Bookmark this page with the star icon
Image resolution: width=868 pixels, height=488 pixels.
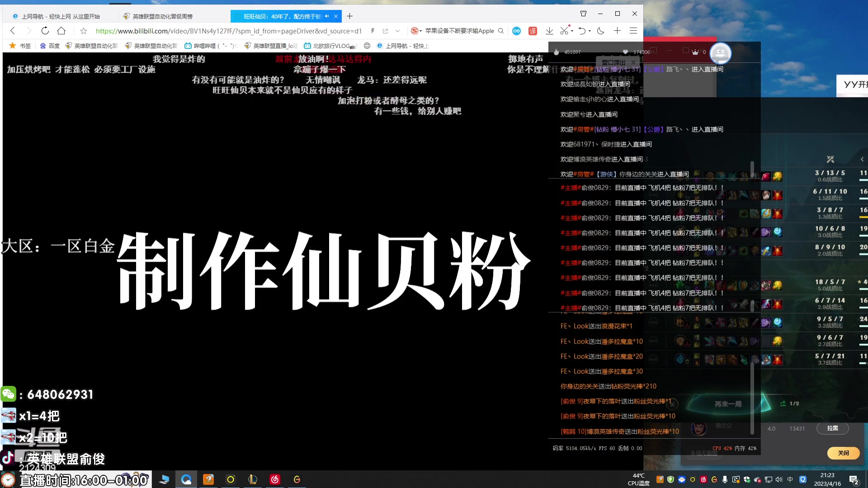[x=84, y=31]
